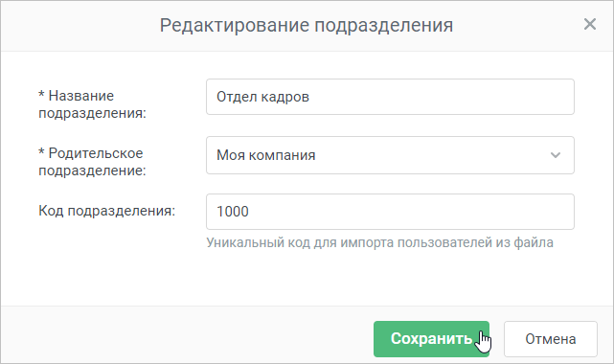Click the Код подразделения label
Viewport: 614px width, 364px height.
tap(106, 211)
